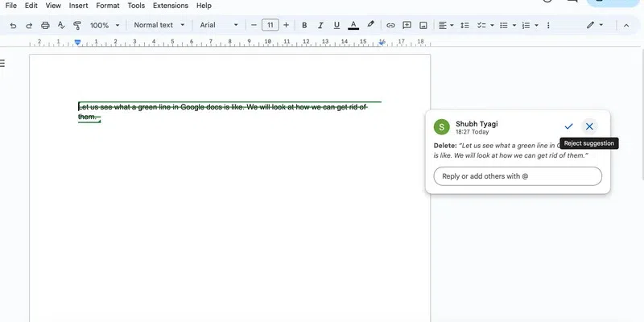Expand the numbered list options arrow
The height and width of the screenshot is (322, 644).
(536, 26)
